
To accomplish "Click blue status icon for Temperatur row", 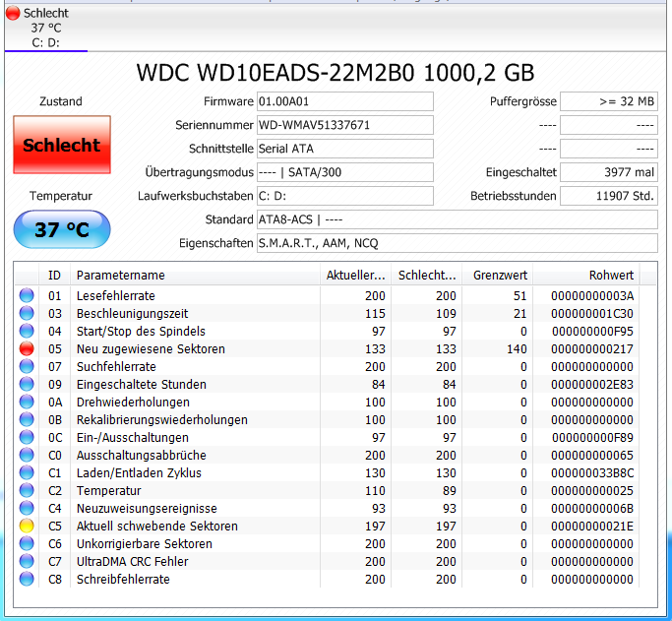I will (x=27, y=490).
